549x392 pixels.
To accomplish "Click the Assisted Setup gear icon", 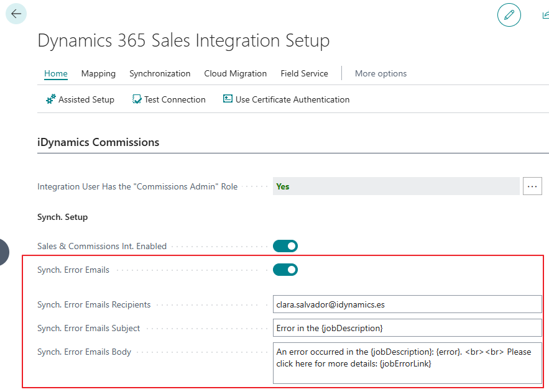I will point(50,99).
